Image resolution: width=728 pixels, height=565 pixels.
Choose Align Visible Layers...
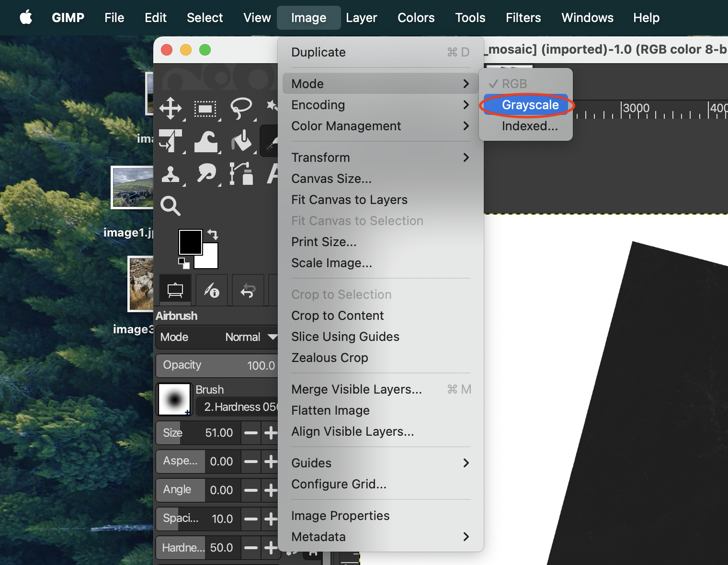coord(381,431)
